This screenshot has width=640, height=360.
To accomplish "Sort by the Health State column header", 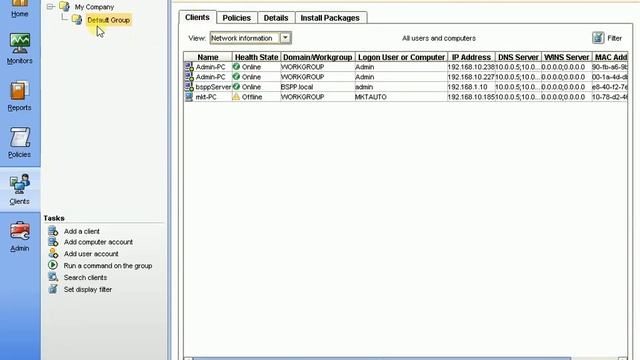I will pos(256,57).
